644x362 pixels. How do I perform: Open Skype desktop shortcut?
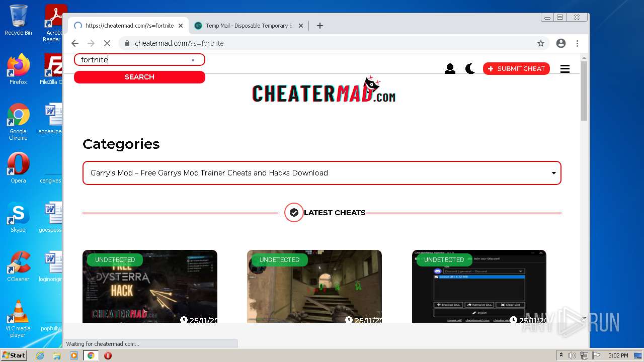[x=18, y=217]
